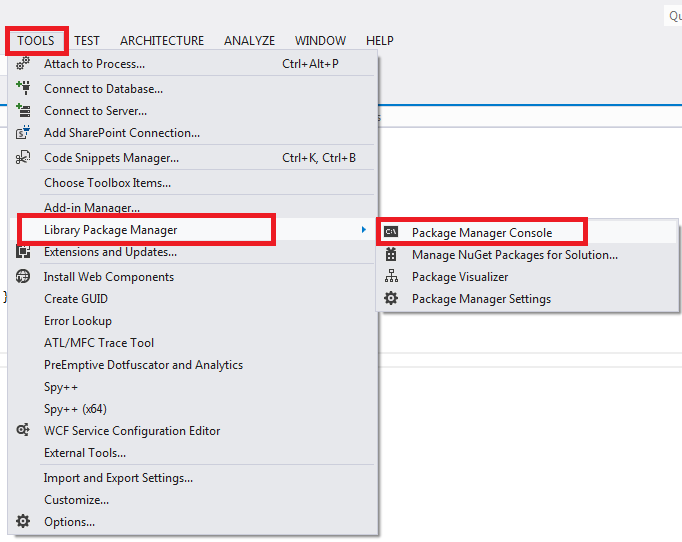
Task: Click the Extensions and Updates icon
Action: pos(23,252)
